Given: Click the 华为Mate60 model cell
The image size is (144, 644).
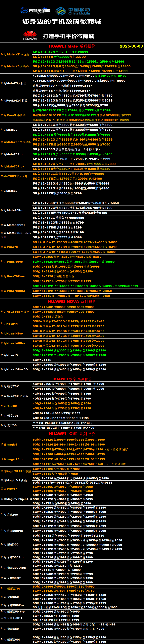Looking at the screenshot, I should point(16,191).
